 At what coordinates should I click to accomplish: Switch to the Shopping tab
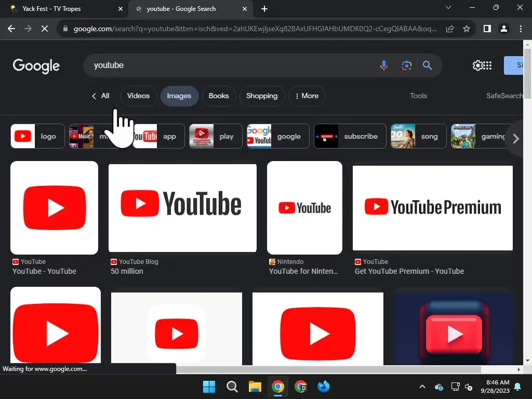pyautogui.click(x=262, y=96)
